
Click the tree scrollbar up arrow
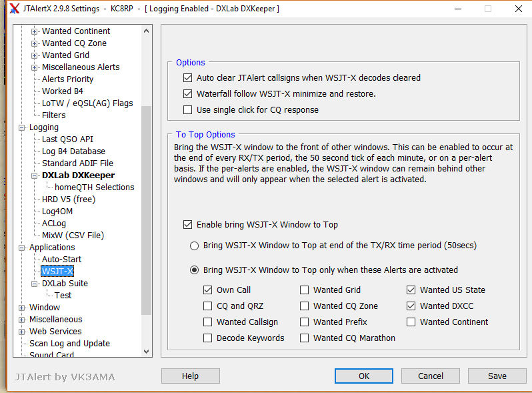tap(146, 31)
